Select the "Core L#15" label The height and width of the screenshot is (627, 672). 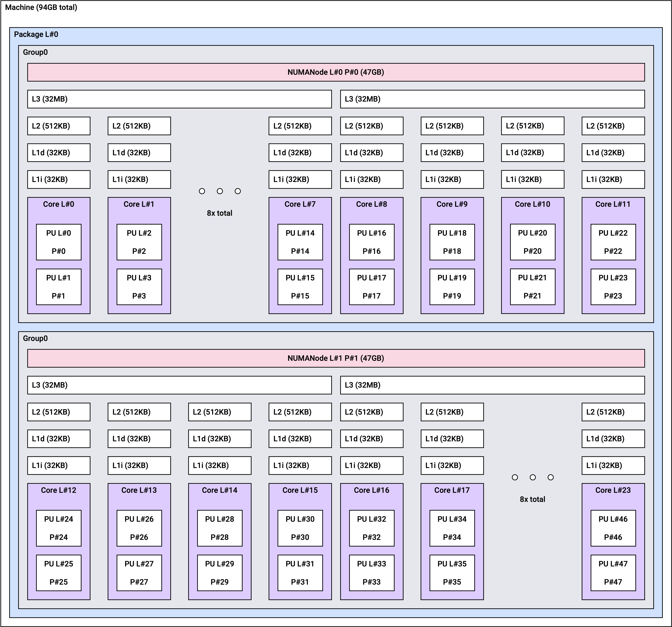point(300,490)
